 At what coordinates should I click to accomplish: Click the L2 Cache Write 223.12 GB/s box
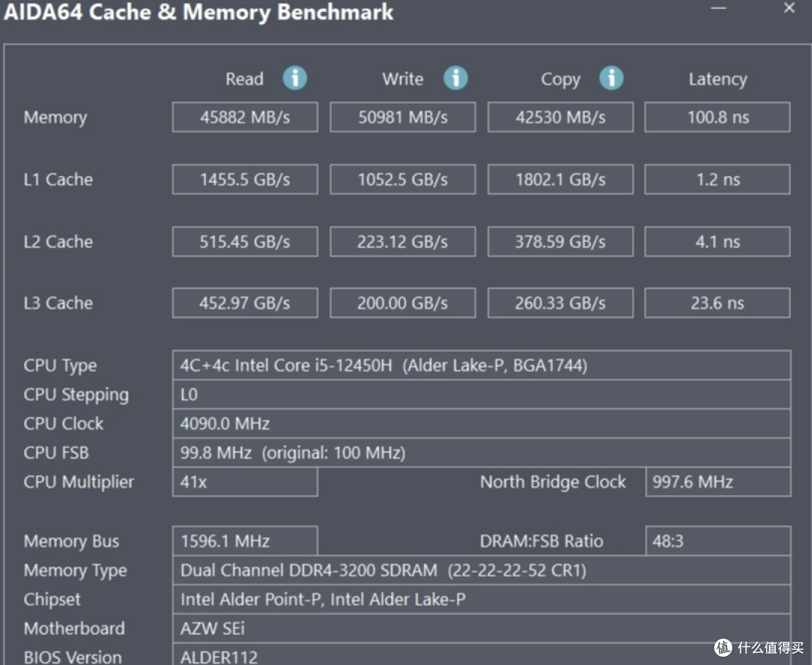pyautogui.click(x=403, y=241)
